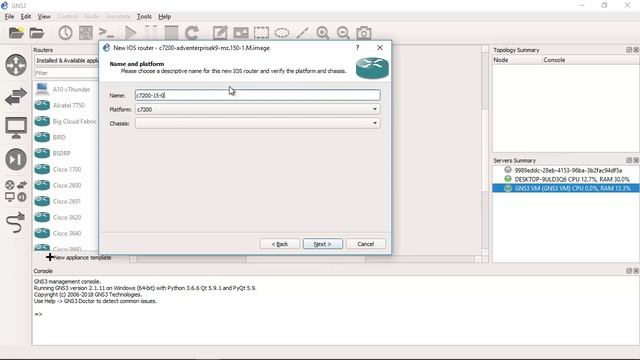This screenshot has width=640, height=360.
Task: Toggle show interface labels icon
Action: click(86, 33)
